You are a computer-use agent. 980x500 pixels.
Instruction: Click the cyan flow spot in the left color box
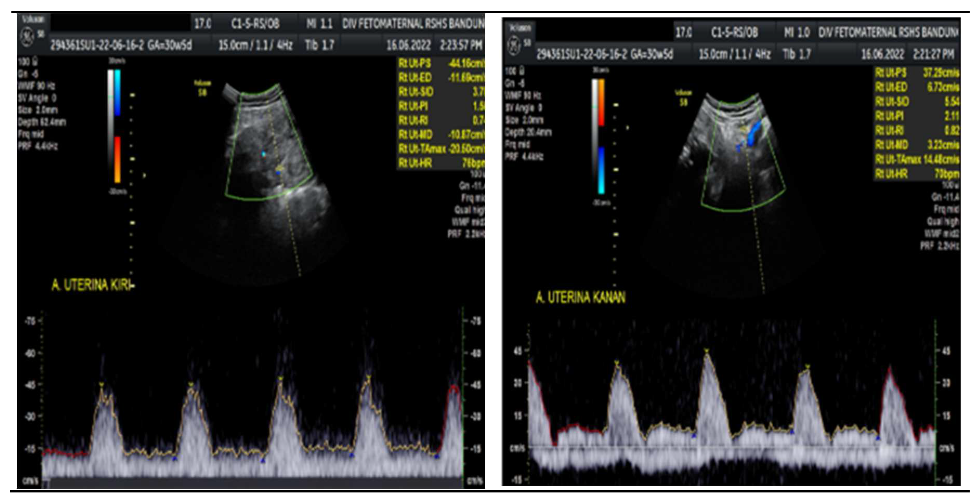pos(263,154)
